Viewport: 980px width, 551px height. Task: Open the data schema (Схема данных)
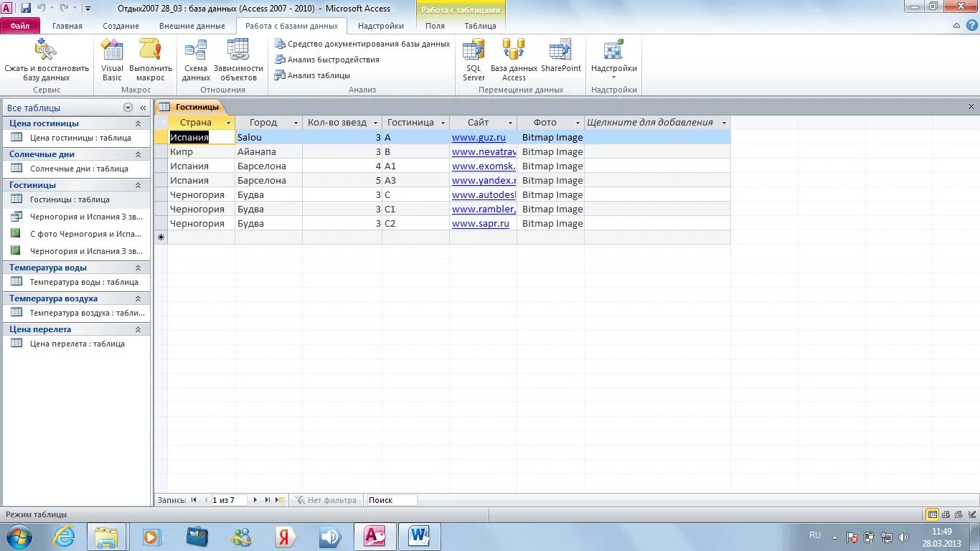196,60
